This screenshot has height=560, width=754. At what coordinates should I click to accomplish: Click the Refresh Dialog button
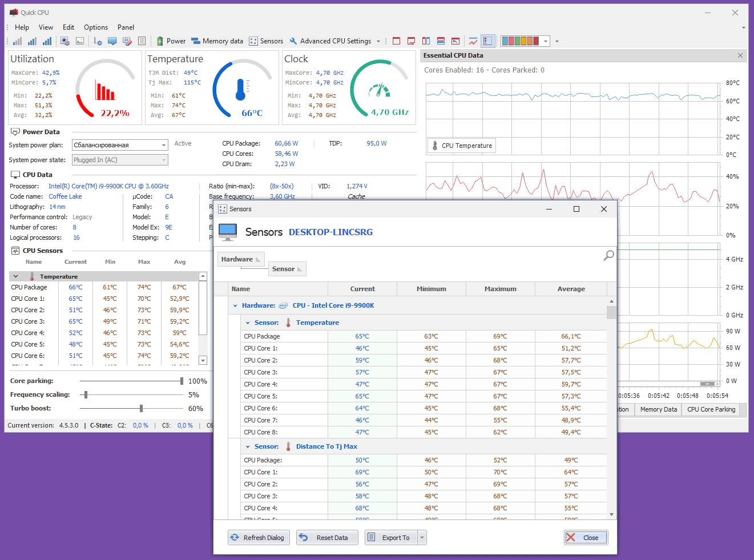(x=259, y=538)
